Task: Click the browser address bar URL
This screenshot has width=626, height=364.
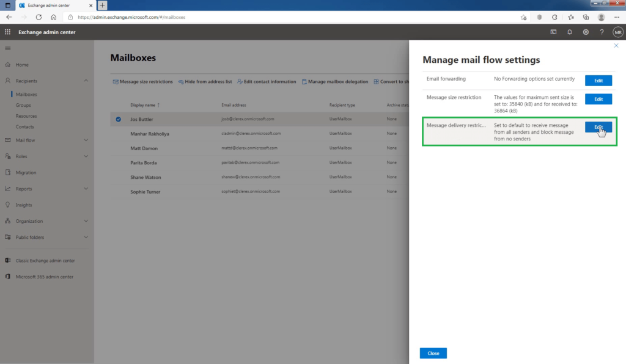Action: pyautogui.click(x=132, y=17)
